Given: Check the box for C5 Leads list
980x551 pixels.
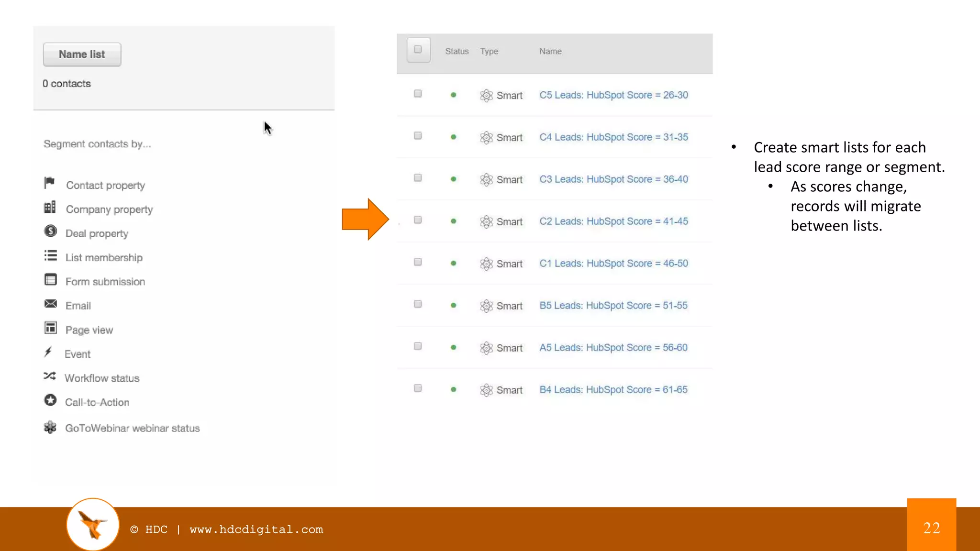Looking at the screenshot, I should click(418, 94).
